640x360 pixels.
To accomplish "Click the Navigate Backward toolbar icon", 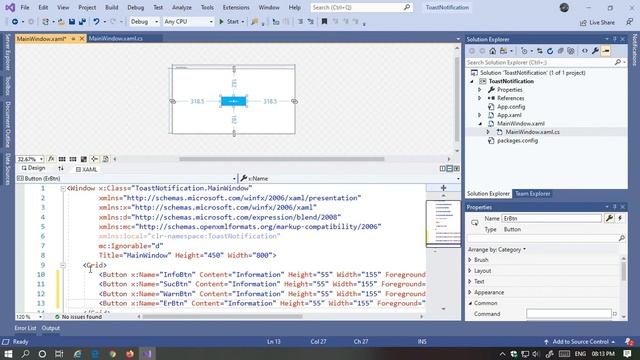I will pyautogui.click(x=15, y=22).
